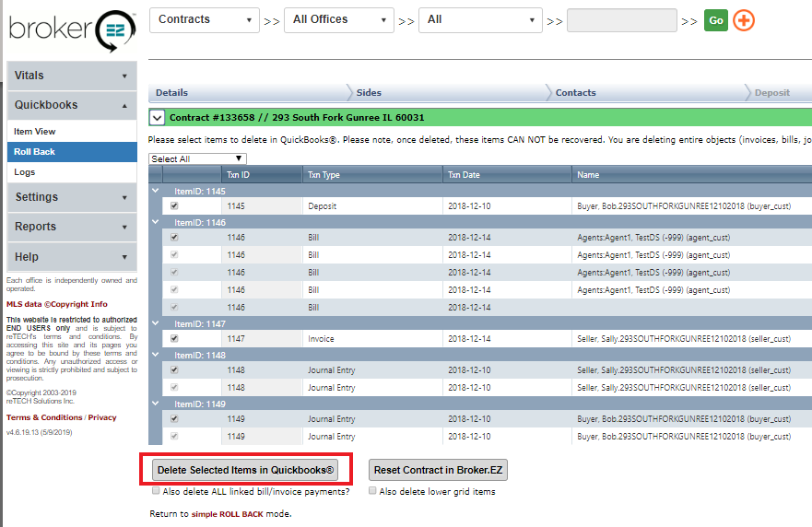Toggle the 1147 Invoice row checkbox
812x527 pixels.
pos(174,339)
